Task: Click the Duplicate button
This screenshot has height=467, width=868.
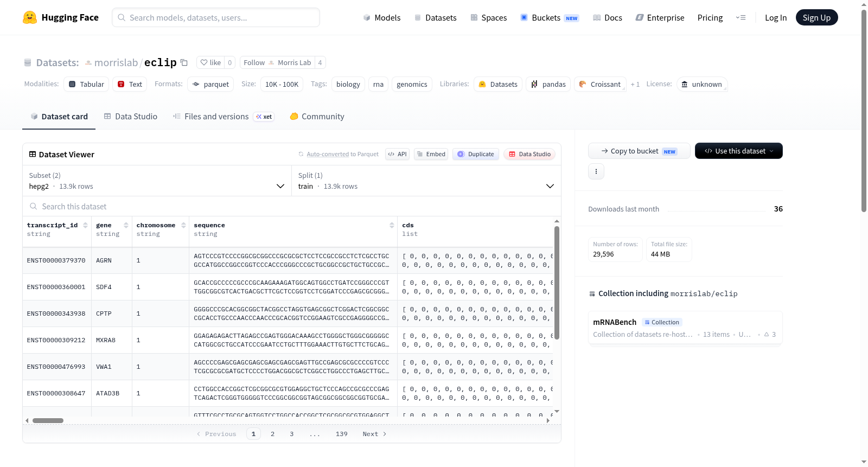Action: pos(476,154)
